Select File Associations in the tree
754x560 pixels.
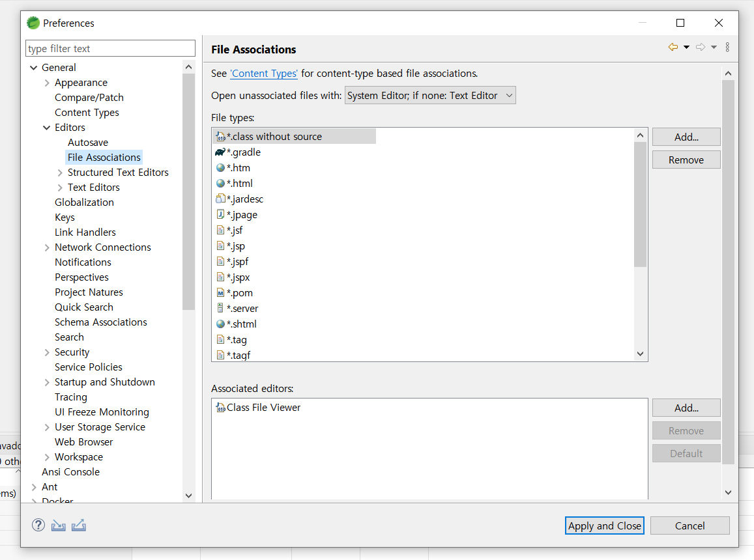[x=104, y=157]
